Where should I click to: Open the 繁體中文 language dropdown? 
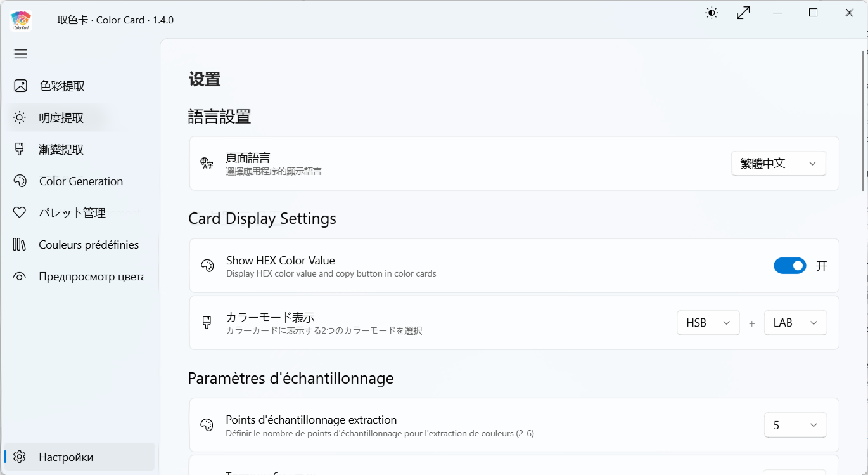[778, 164]
